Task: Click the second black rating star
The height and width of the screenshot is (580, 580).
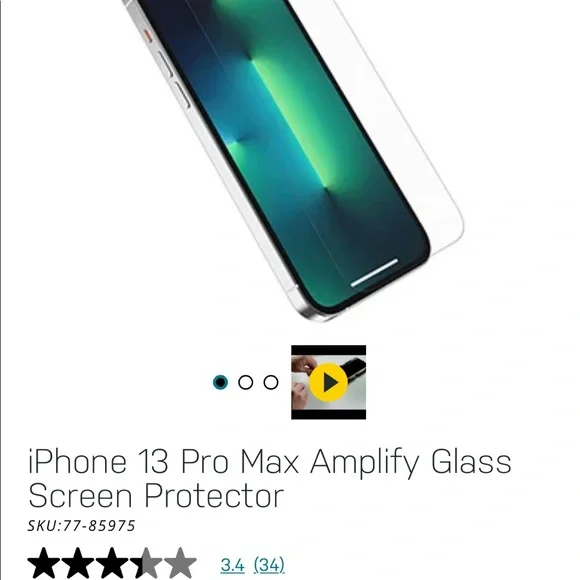Action: [78, 563]
